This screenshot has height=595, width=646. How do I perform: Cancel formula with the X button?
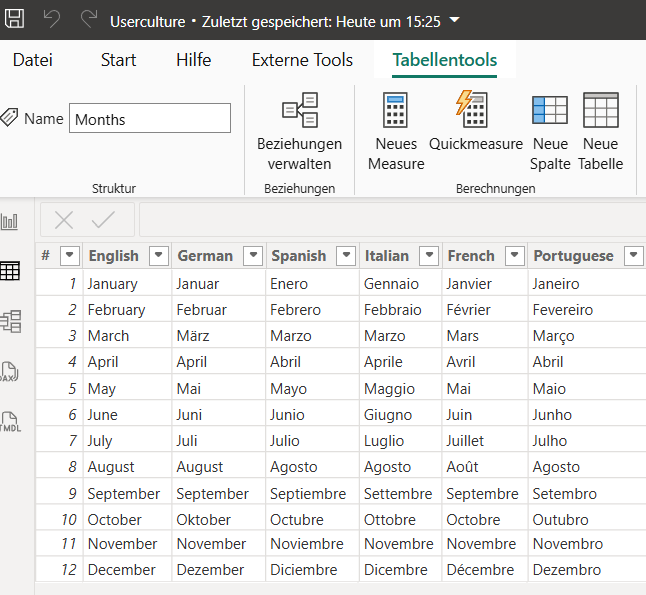[64, 220]
